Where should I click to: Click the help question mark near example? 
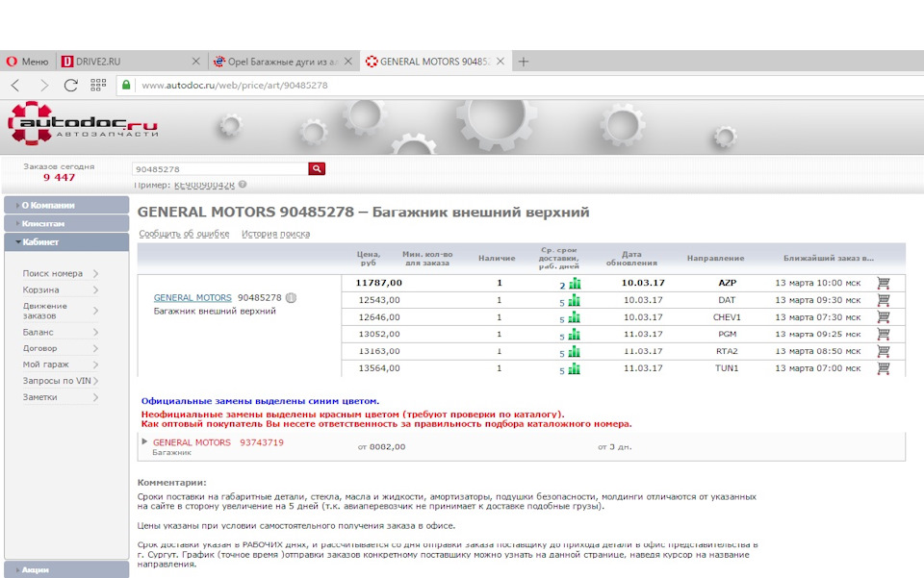tap(243, 185)
